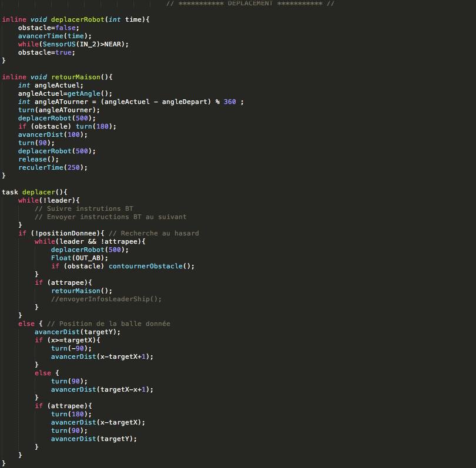
Task: Click the 'Float(OUT_AB);' statement
Action: [79, 258]
